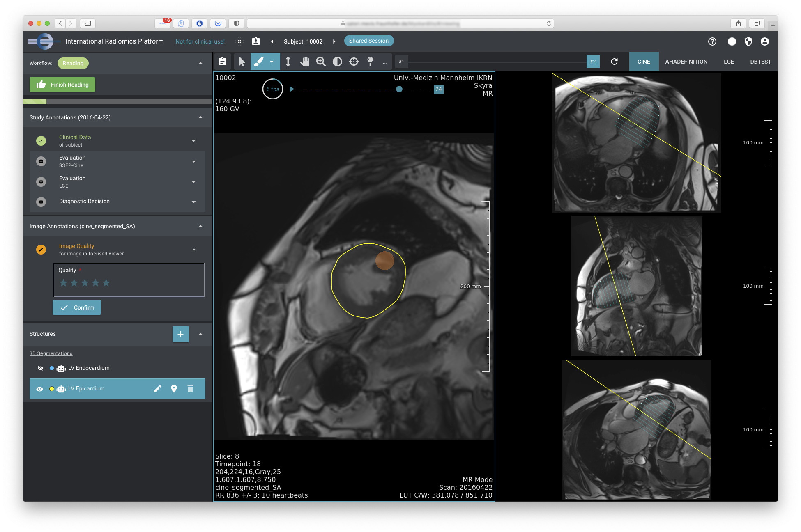The width and height of the screenshot is (801, 532).
Task: Open the privacy shield icon
Action: 748,41
